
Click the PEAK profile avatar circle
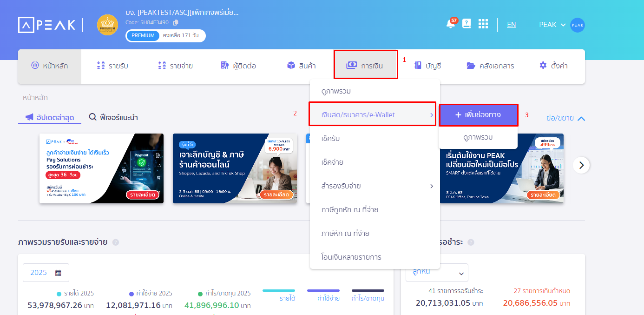point(577,24)
